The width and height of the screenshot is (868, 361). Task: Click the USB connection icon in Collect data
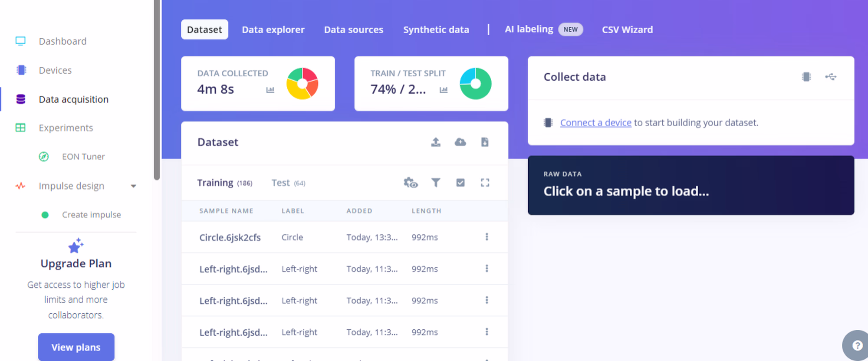click(x=831, y=77)
